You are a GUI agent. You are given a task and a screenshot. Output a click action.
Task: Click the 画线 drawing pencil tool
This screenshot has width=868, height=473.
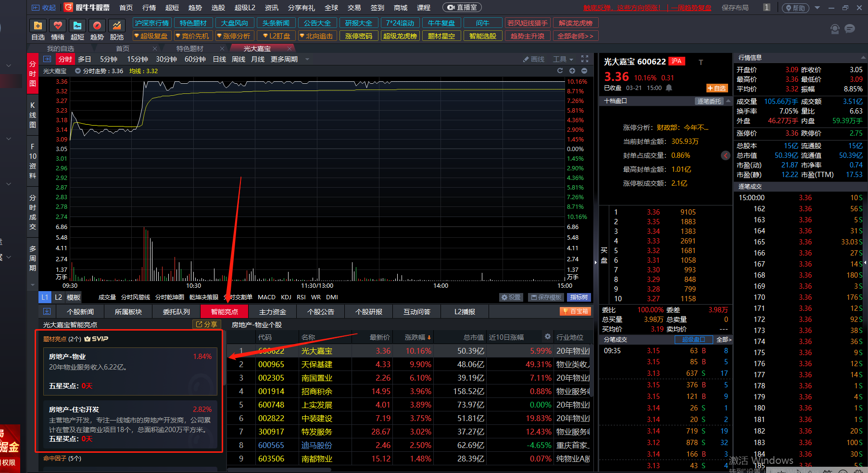tap(534, 59)
